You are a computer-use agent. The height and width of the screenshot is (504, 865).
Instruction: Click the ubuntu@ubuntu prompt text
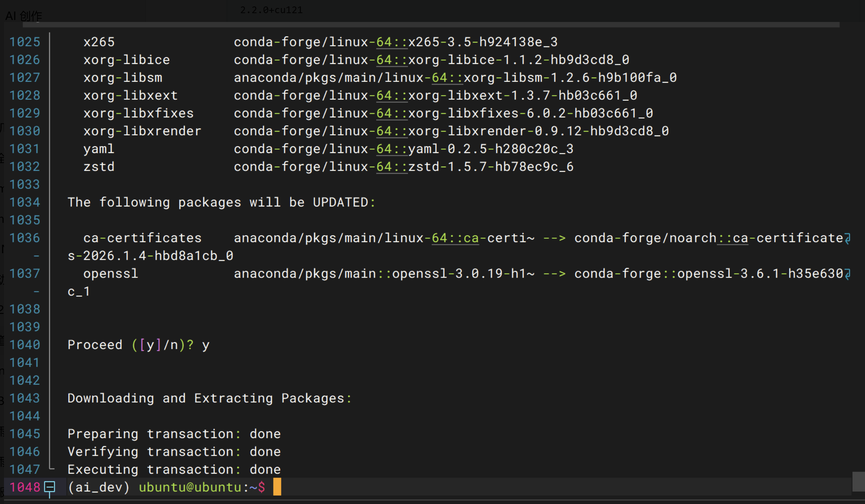click(190, 487)
